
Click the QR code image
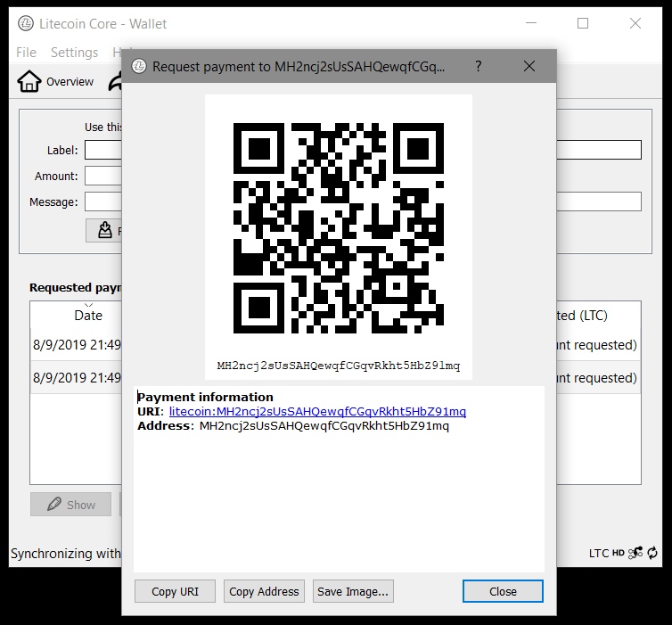click(339, 228)
